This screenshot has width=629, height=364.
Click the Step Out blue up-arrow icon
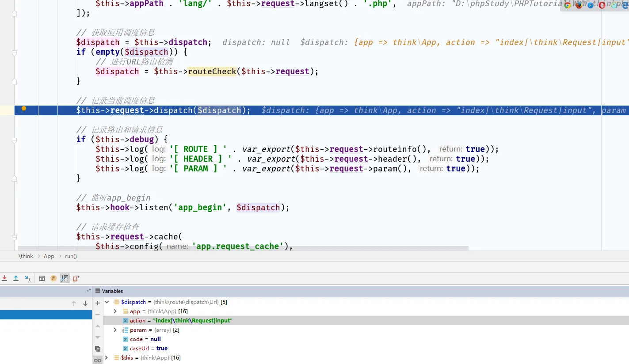pos(16,278)
